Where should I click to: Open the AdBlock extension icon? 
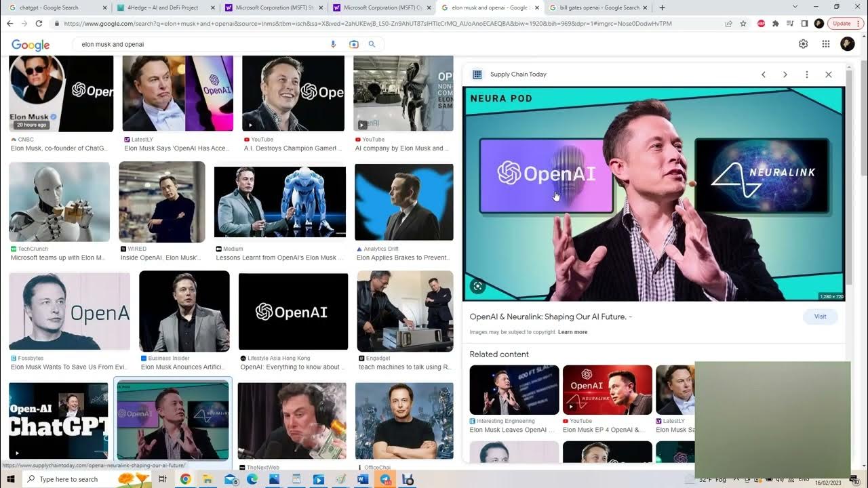click(762, 23)
